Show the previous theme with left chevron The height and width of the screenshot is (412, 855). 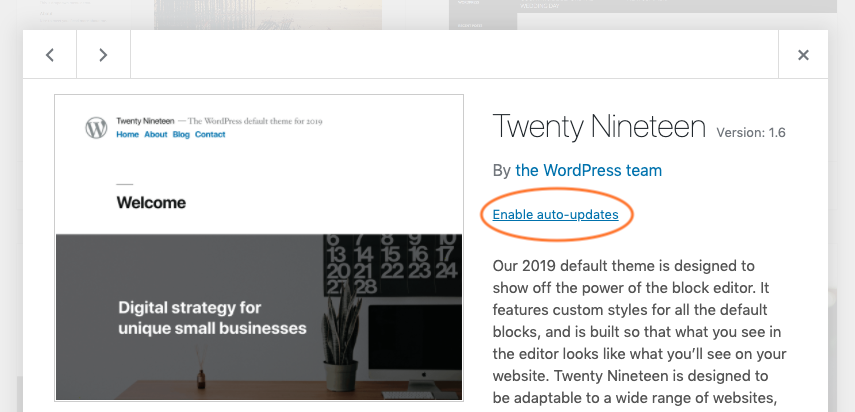click(x=50, y=55)
